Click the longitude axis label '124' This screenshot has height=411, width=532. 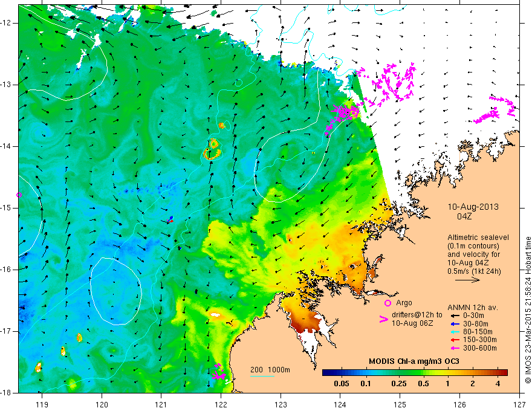click(340, 404)
